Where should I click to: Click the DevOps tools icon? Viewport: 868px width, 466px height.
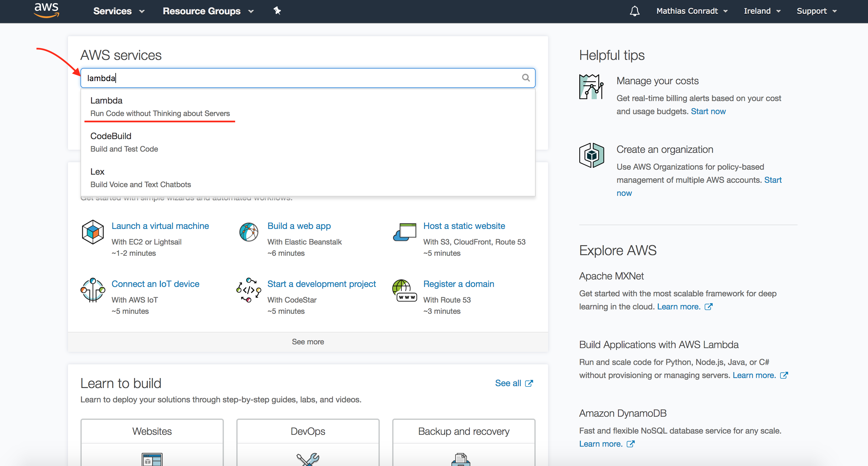[x=308, y=459]
